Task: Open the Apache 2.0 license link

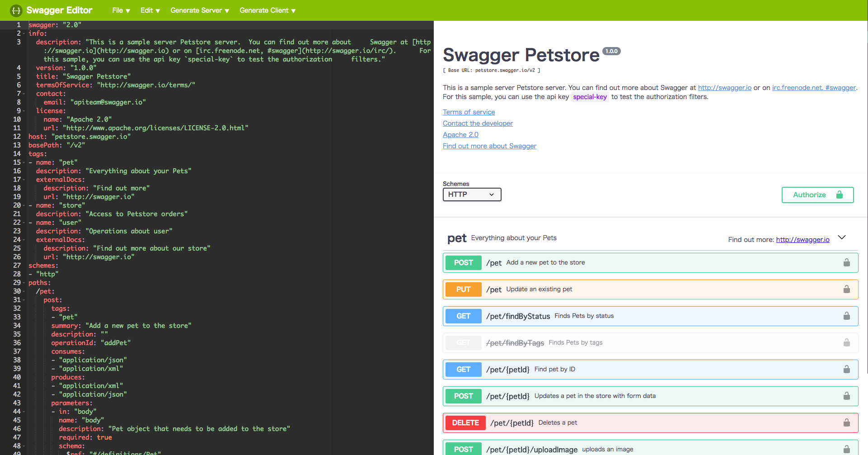Action: pos(460,135)
